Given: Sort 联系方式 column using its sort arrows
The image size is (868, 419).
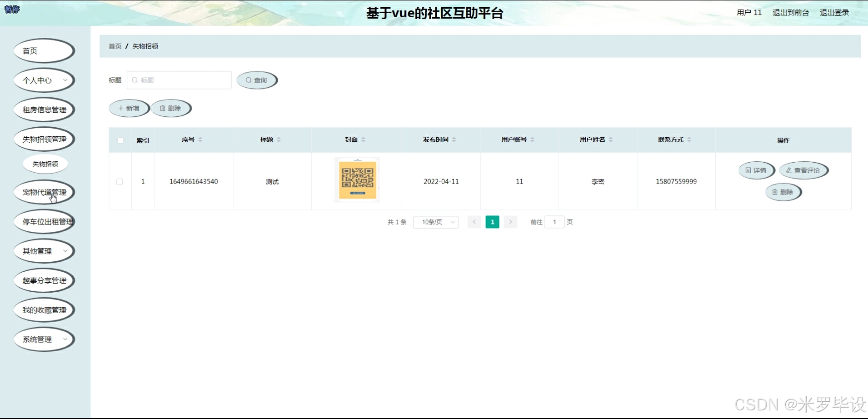Looking at the screenshot, I should pyautogui.click(x=689, y=140).
